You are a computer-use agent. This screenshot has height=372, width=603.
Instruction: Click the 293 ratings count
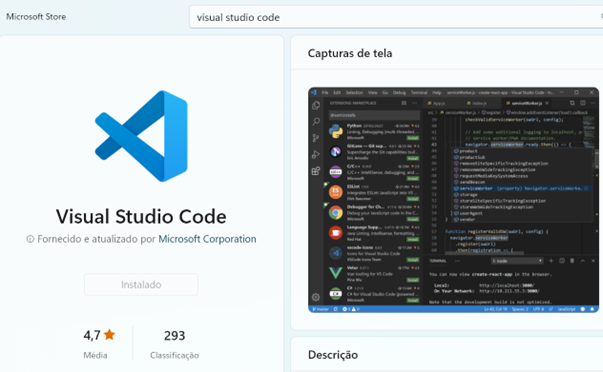(175, 336)
